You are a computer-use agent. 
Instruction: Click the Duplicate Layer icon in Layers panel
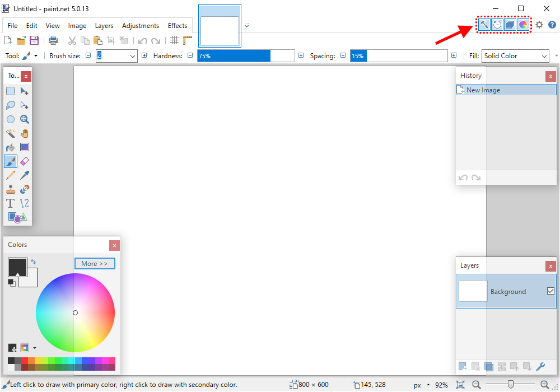(x=488, y=366)
